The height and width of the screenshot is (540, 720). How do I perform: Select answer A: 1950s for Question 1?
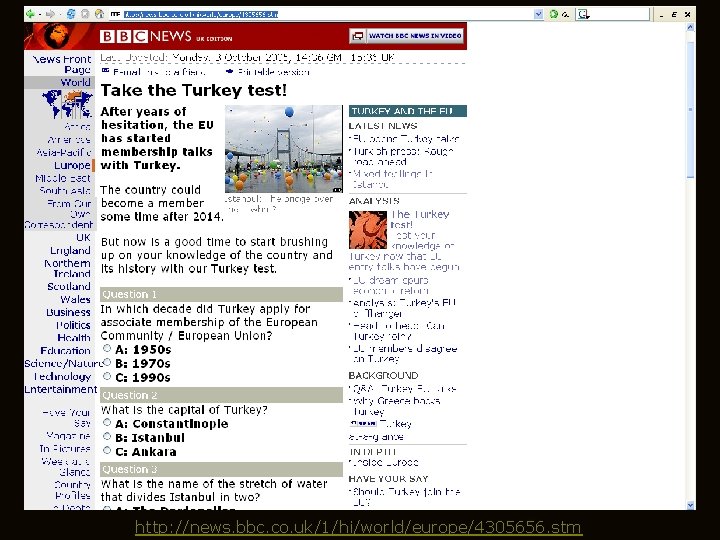[x=107, y=349]
